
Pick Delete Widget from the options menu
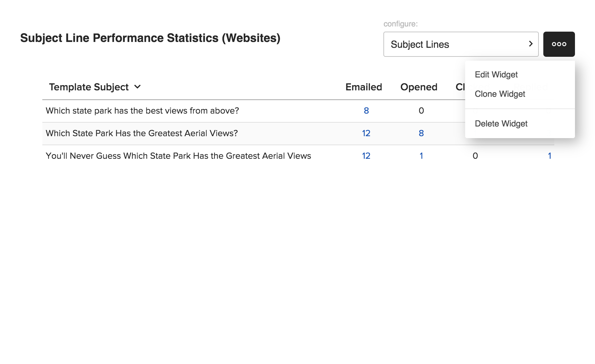(501, 124)
